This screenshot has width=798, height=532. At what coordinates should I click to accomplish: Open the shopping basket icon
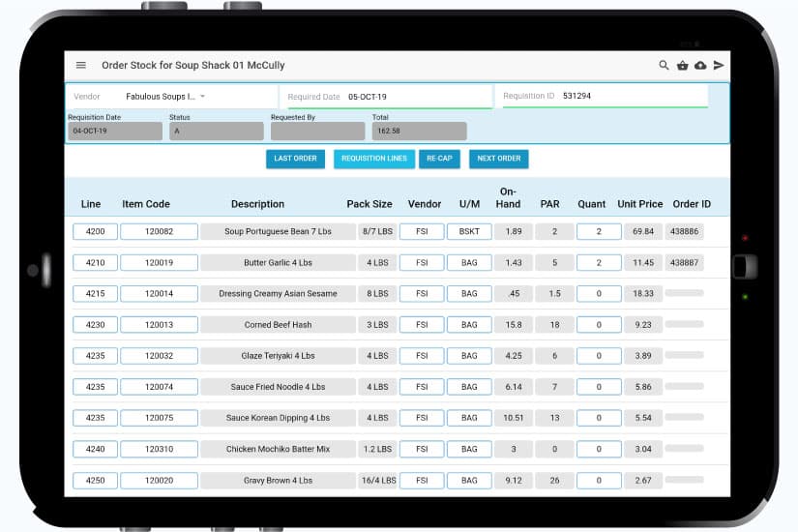[x=683, y=66]
